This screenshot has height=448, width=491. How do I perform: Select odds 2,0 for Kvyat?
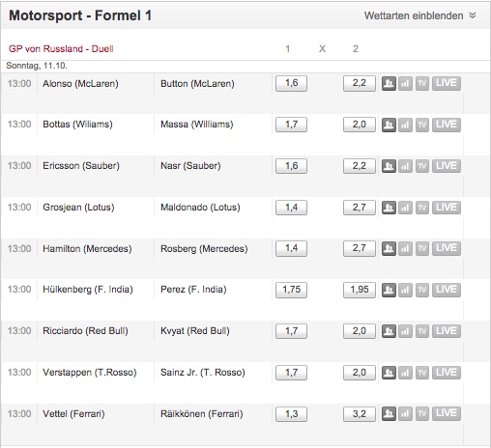point(360,331)
